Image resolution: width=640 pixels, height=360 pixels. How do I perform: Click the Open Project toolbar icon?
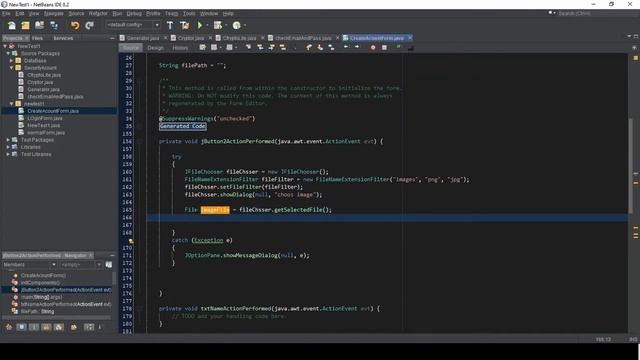(39, 25)
